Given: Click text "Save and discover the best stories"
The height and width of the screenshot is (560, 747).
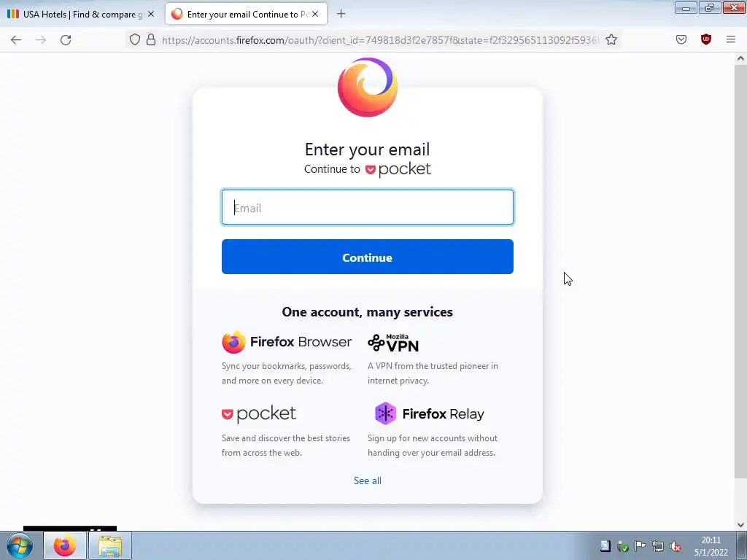Looking at the screenshot, I should 286,438.
